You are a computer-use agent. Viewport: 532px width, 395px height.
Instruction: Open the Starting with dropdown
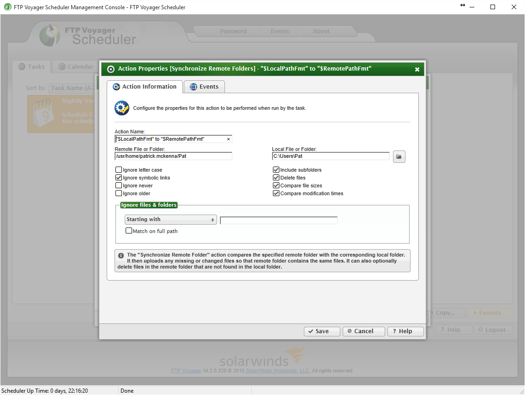coord(171,219)
